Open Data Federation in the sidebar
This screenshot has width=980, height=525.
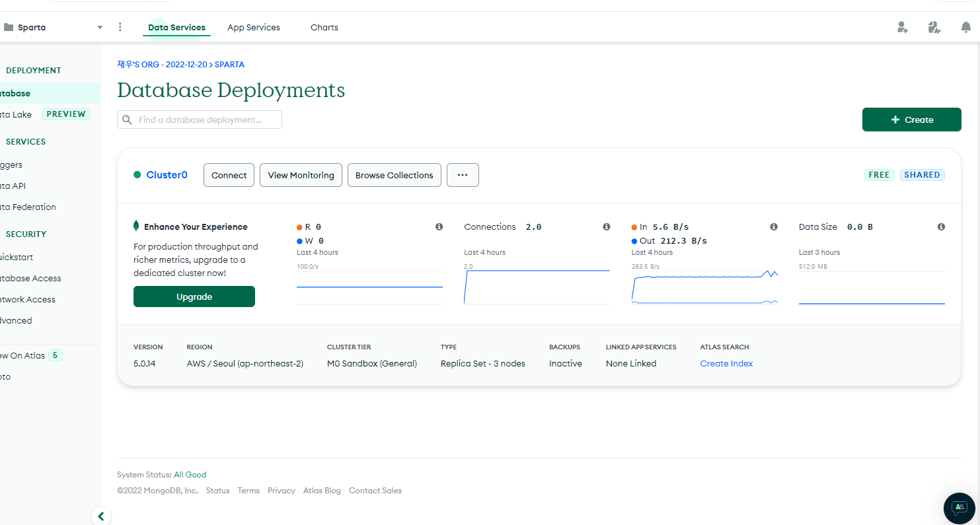coord(28,207)
